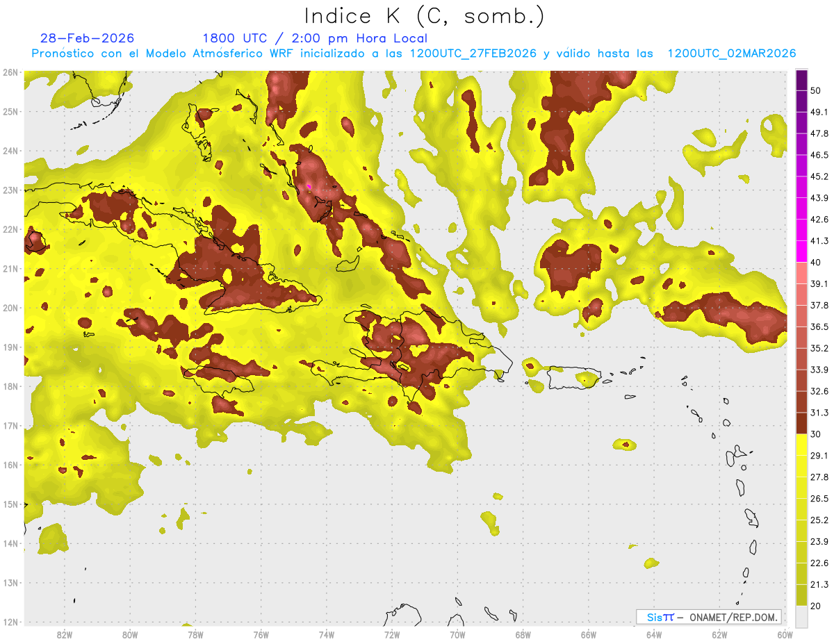
Task: Click the '66W' longitude label
Action: (x=588, y=634)
